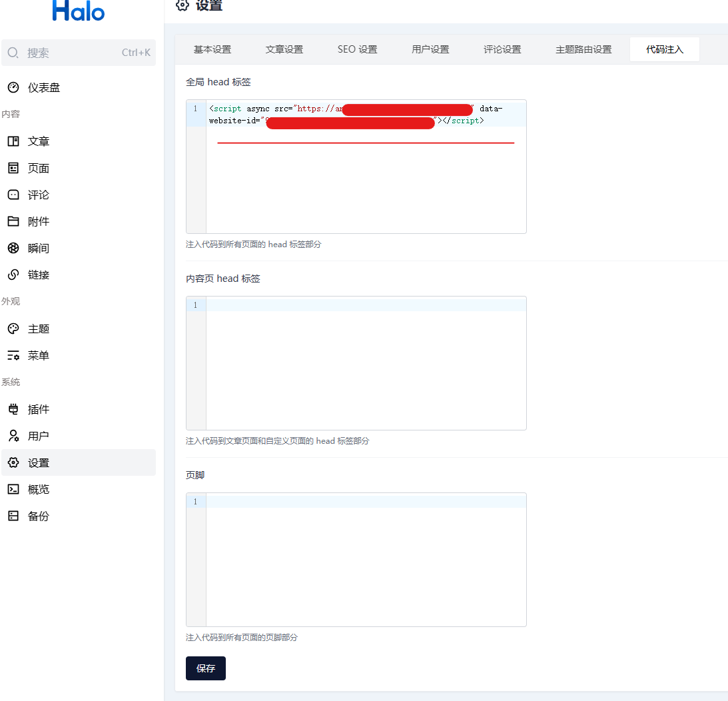Save settings with the 保存 button
Screen dimensions: 728x701
point(206,668)
